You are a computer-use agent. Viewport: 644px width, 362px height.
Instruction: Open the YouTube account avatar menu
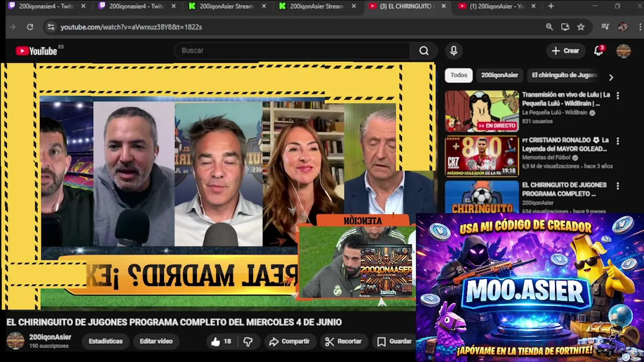(x=623, y=51)
